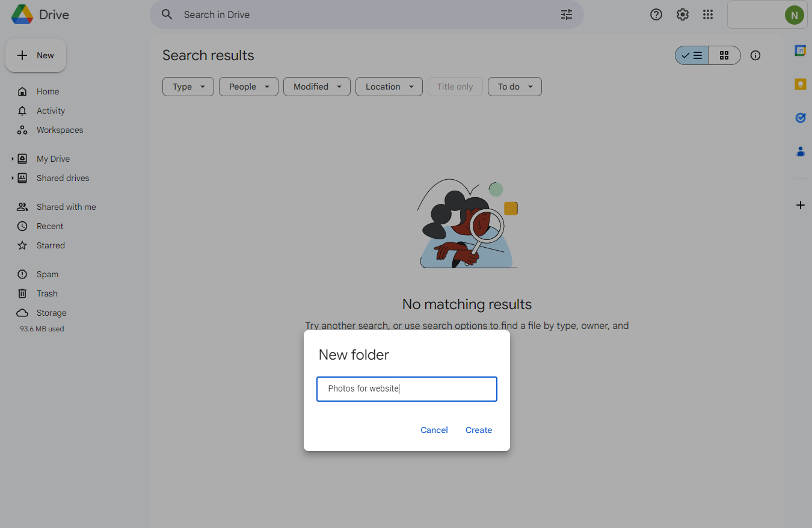Open Google Calendar side panel icon
The height and width of the screenshot is (528, 812).
click(x=800, y=51)
